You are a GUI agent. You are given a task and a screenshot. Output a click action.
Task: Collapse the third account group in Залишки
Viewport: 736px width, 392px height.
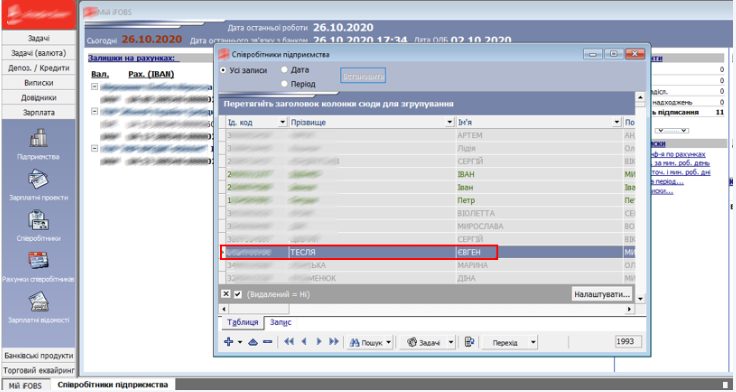tap(94, 148)
